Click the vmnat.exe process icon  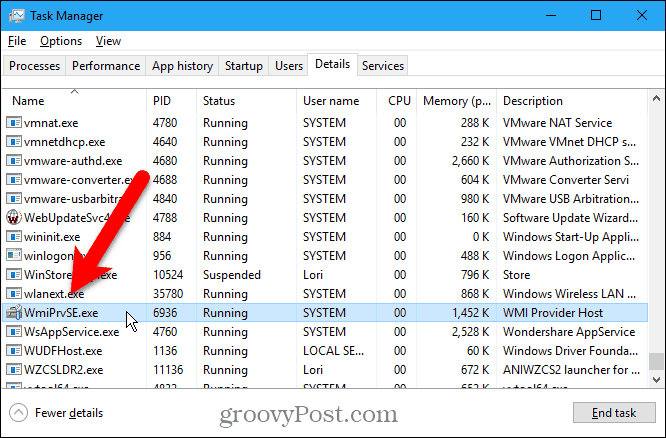(14, 123)
